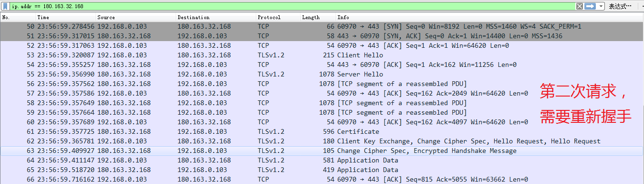Sort by the Destination column header

216,17
